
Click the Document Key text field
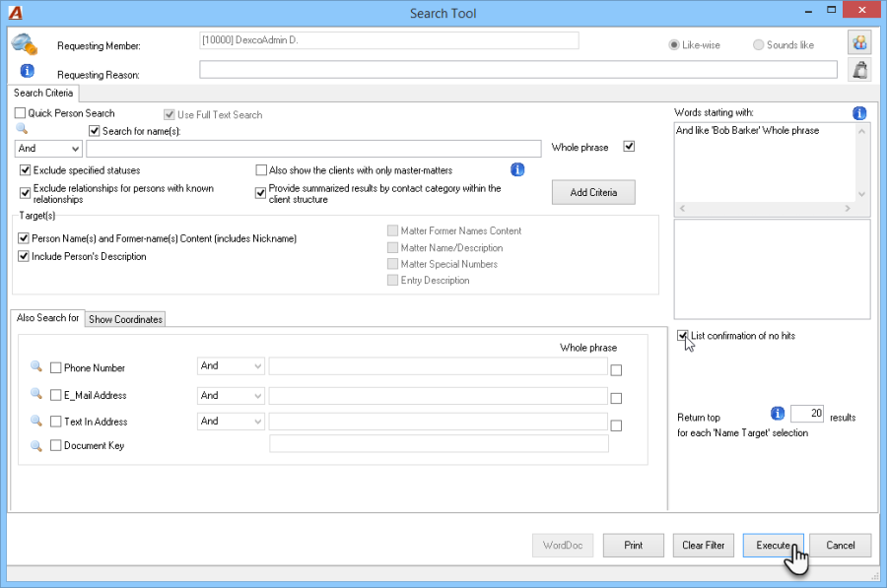pos(439,444)
